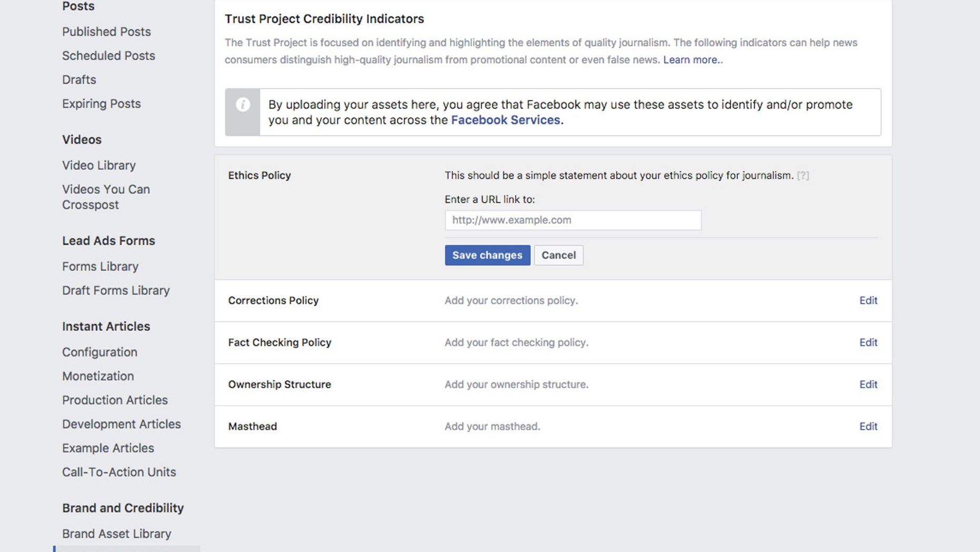Click the Masthead row label
Viewport: 980px width, 552px height.
[x=252, y=426]
